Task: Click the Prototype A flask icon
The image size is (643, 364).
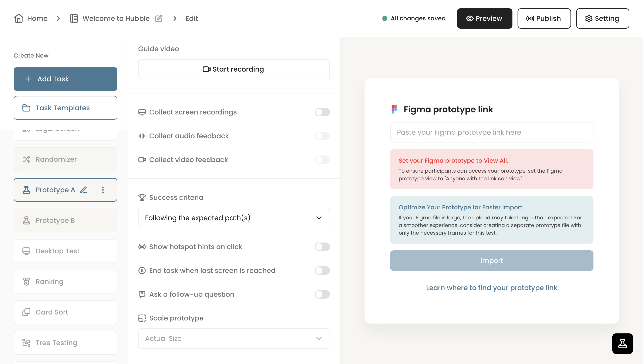Action: click(x=26, y=190)
